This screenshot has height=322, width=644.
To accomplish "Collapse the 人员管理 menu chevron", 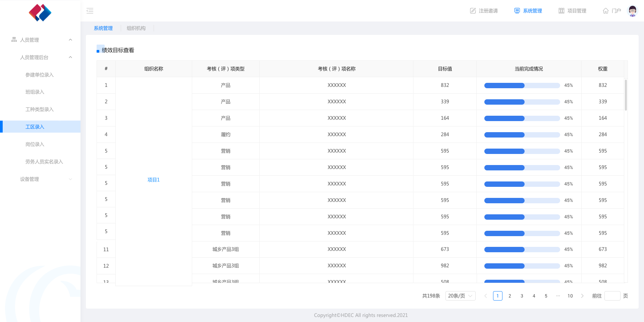I will click(70, 40).
